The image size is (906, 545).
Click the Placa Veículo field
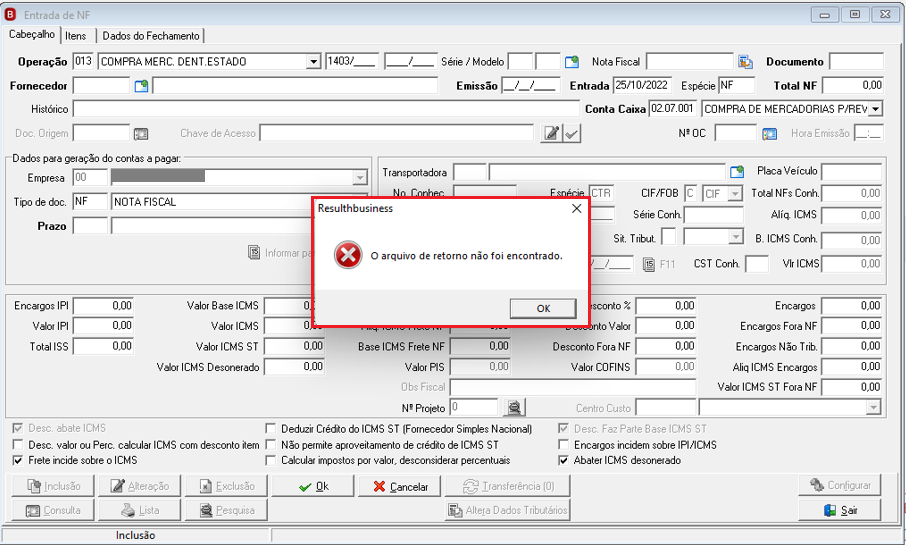point(852,172)
